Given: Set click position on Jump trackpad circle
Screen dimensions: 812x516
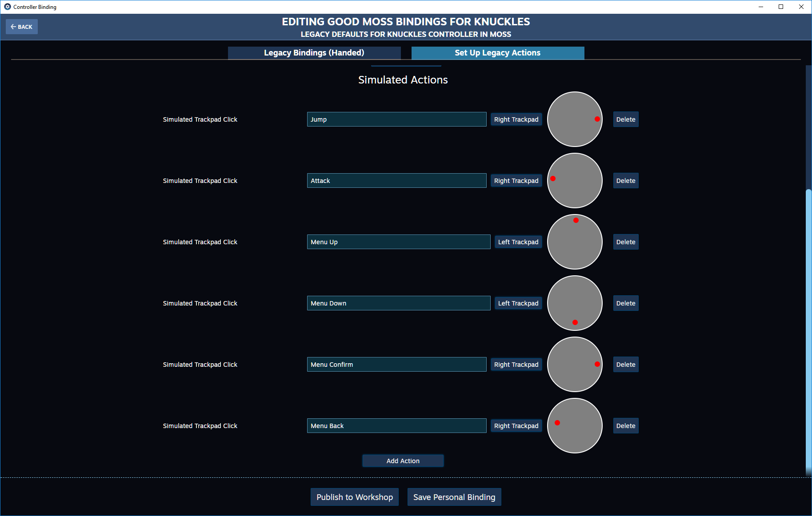Looking at the screenshot, I should pos(575,119).
